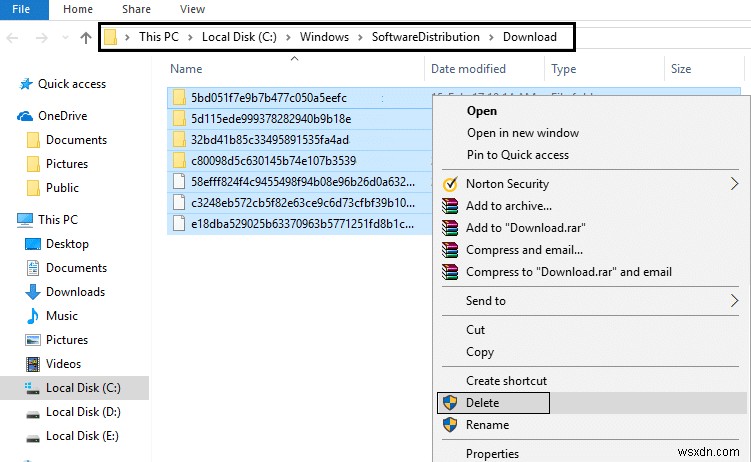Open the recent locations dropdown arrow
Screen dimensions: 751x462
(65, 37)
